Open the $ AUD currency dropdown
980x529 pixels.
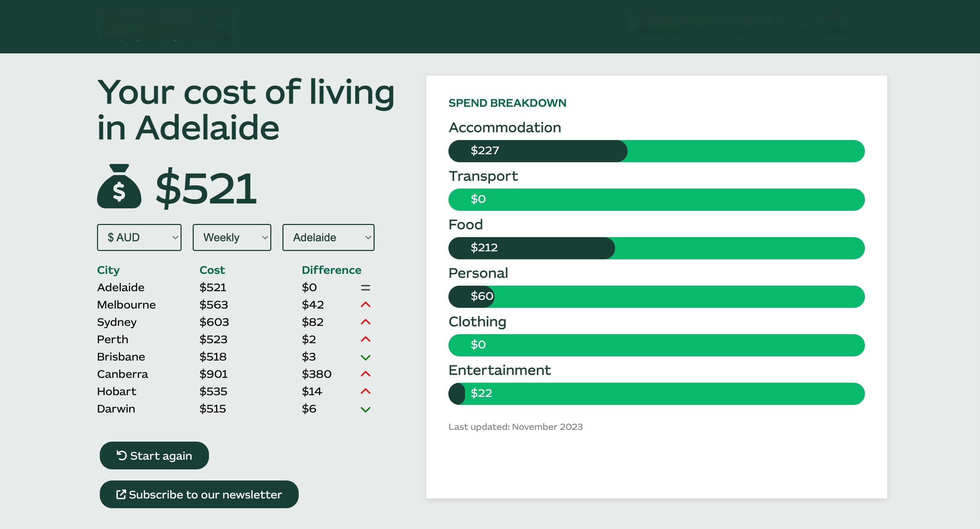click(139, 237)
